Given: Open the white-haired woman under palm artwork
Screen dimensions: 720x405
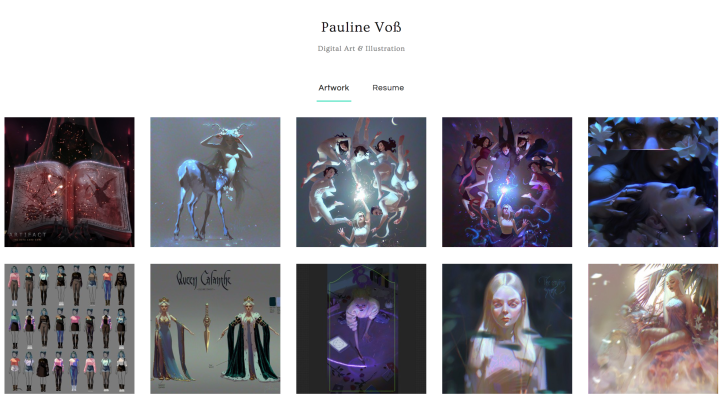Looking at the screenshot, I should [x=653, y=329].
